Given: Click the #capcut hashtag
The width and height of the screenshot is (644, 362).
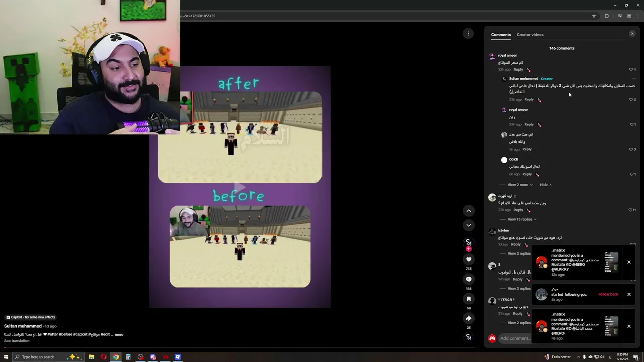Looking at the screenshot, I should [80, 334].
